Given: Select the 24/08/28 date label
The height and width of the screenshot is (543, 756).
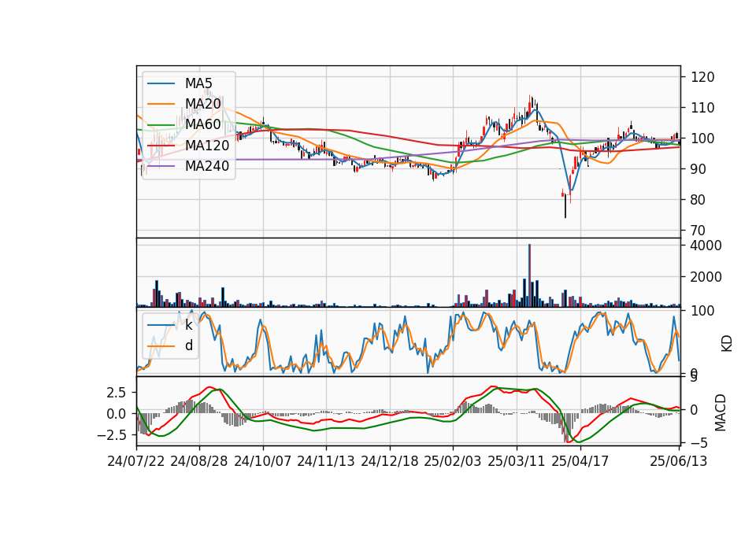Looking at the screenshot, I should [x=199, y=461].
